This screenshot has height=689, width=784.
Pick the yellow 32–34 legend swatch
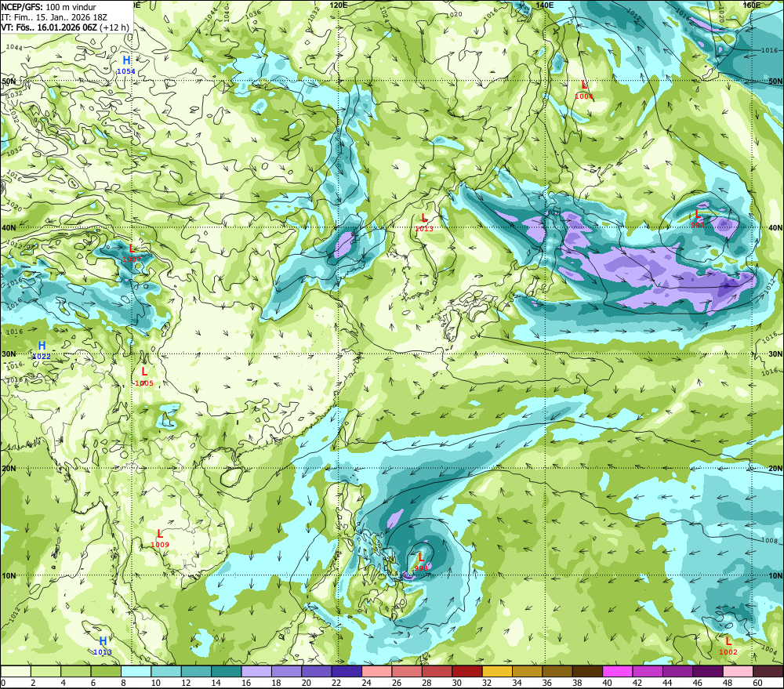[x=497, y=671]
